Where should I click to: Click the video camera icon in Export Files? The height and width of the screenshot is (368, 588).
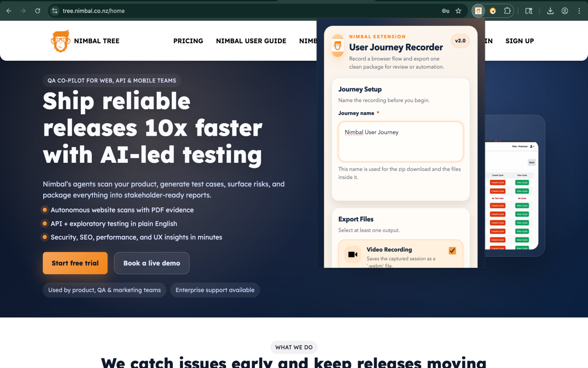(353, 254)
